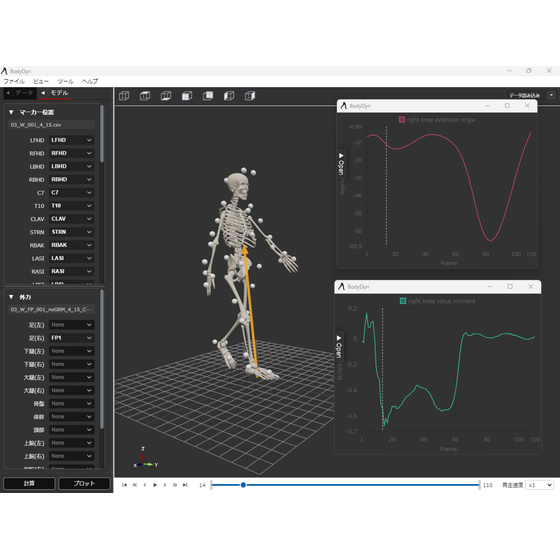Play the motion animation
This screenshot has height=560, width=560.
coord(155,485)
